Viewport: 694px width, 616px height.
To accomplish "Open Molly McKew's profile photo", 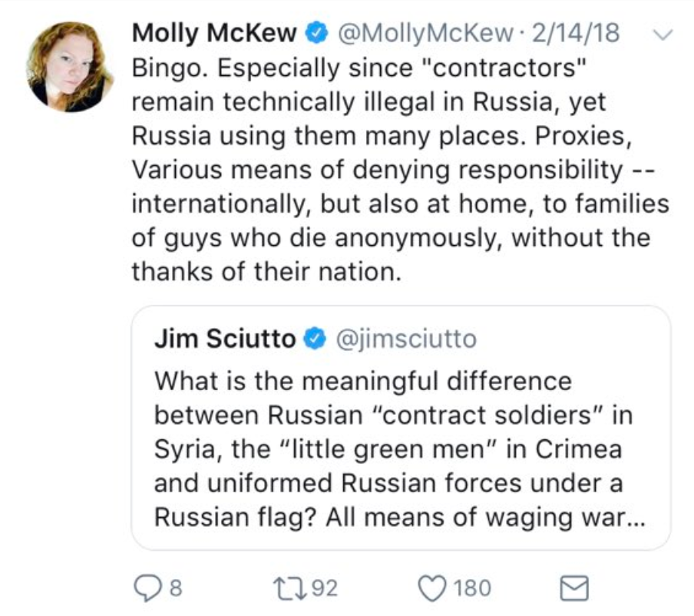I will [x=69, y=66].
